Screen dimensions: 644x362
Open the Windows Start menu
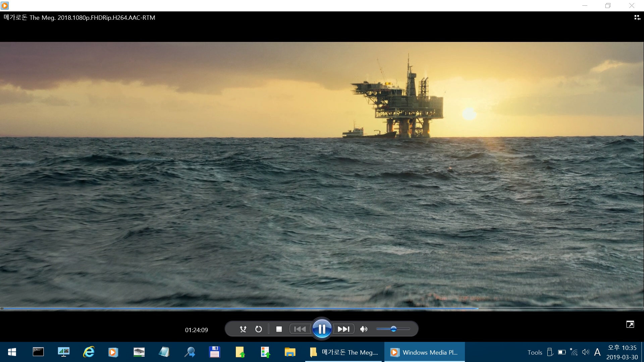tap(12, 352)
